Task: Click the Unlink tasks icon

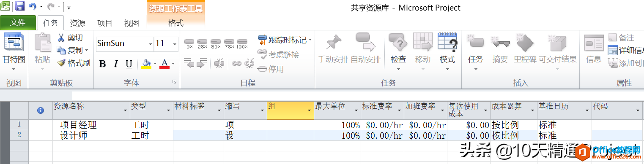Action: point(249,63)
